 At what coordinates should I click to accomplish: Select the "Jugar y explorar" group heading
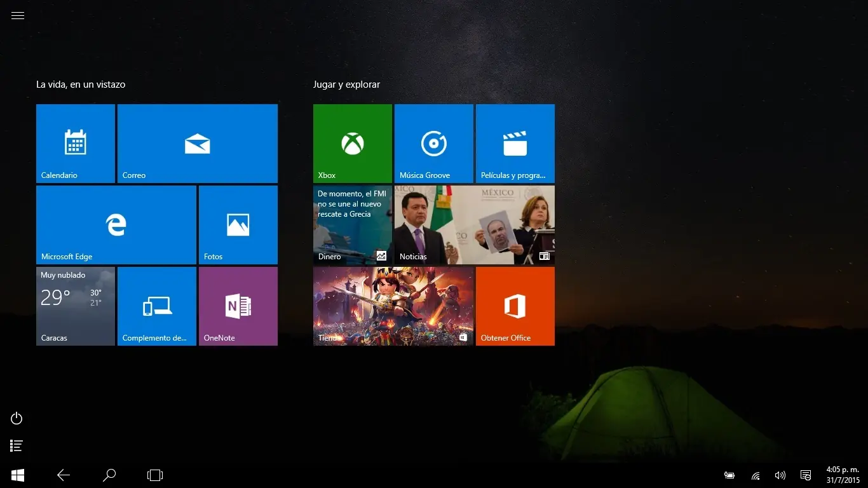pyautogui.click(x=346, y=85)
